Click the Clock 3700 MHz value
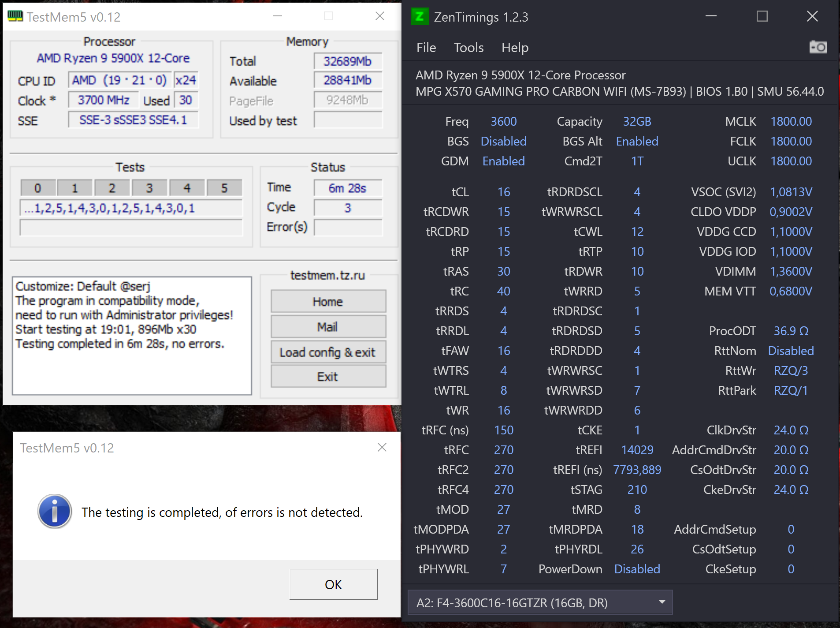 coord(104,100)
